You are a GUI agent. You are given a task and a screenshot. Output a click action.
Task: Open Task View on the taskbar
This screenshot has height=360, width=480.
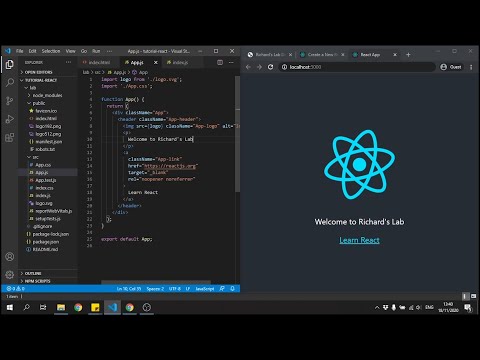click(x=43, y=307)
